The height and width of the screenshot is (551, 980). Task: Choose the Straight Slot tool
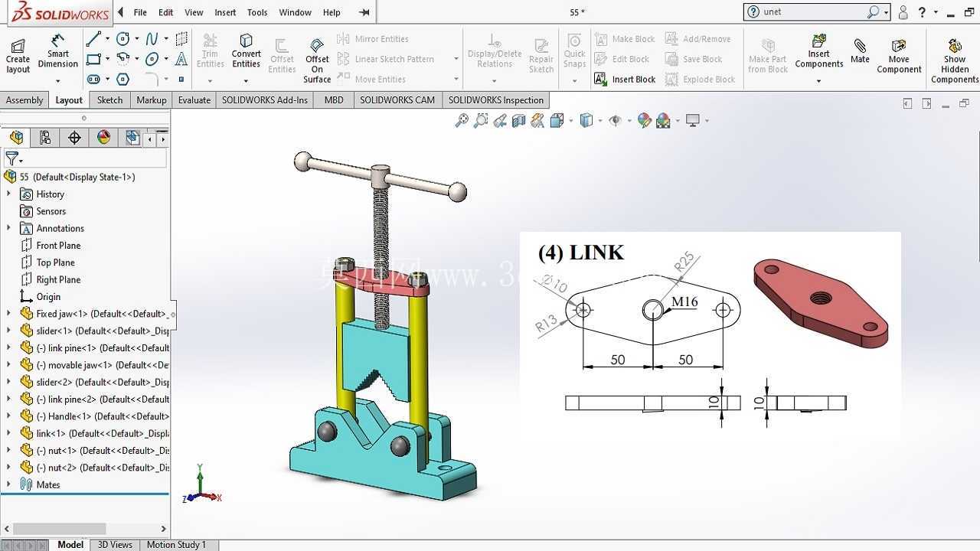point(93,79)
